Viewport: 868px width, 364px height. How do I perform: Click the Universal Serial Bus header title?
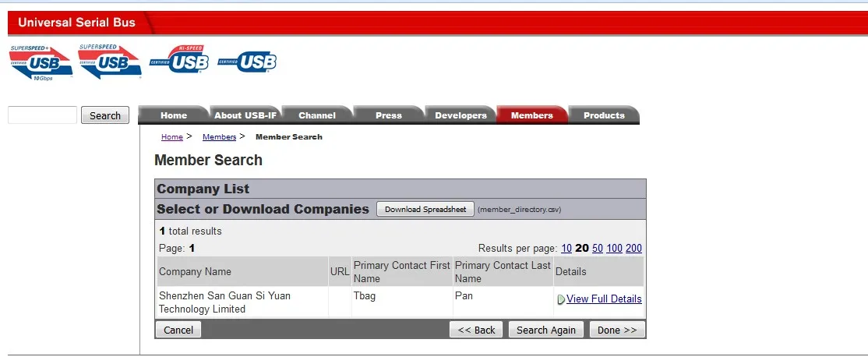76,23
